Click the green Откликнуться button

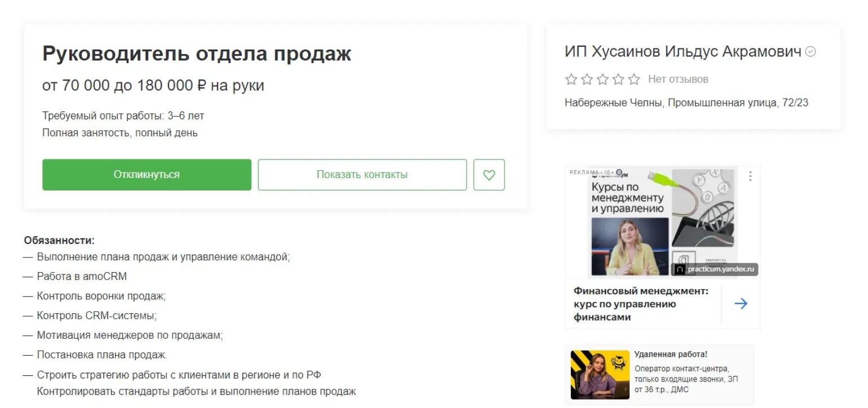(147, 175)
